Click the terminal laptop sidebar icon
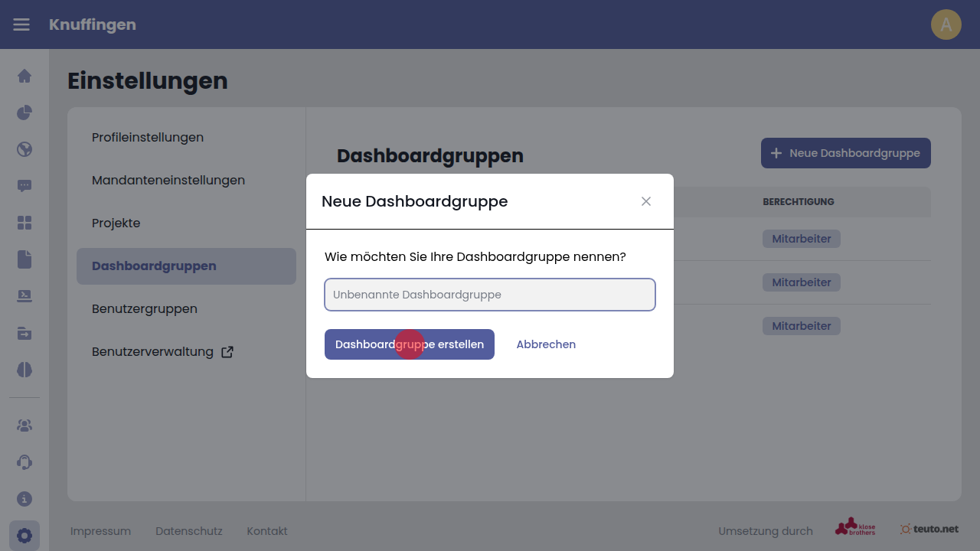This screenshot has width=980, height=551. [x=24, y=296]
